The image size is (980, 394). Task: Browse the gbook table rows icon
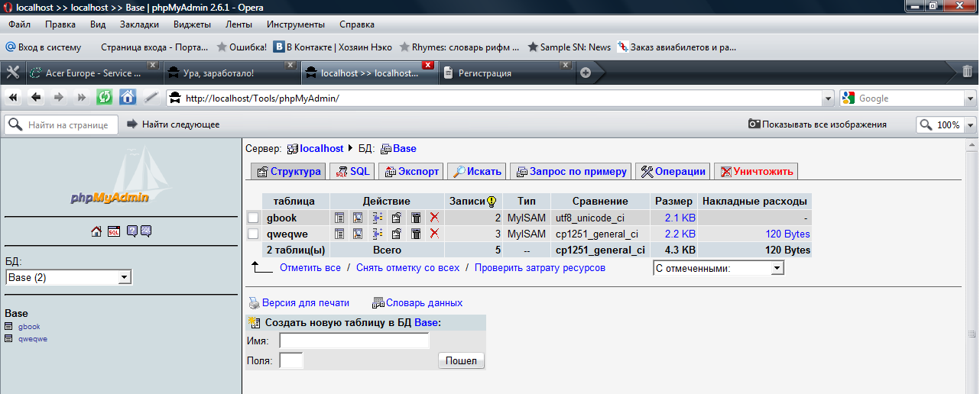click(339, 218)
